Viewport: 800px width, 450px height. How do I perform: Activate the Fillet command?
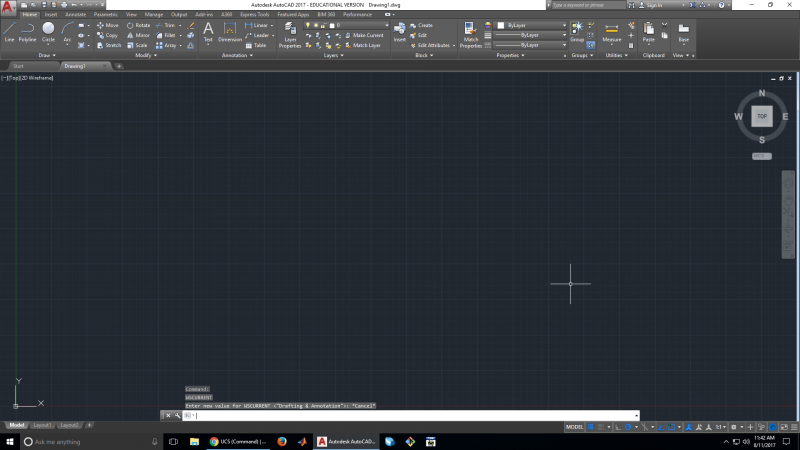tap(166, 35)
